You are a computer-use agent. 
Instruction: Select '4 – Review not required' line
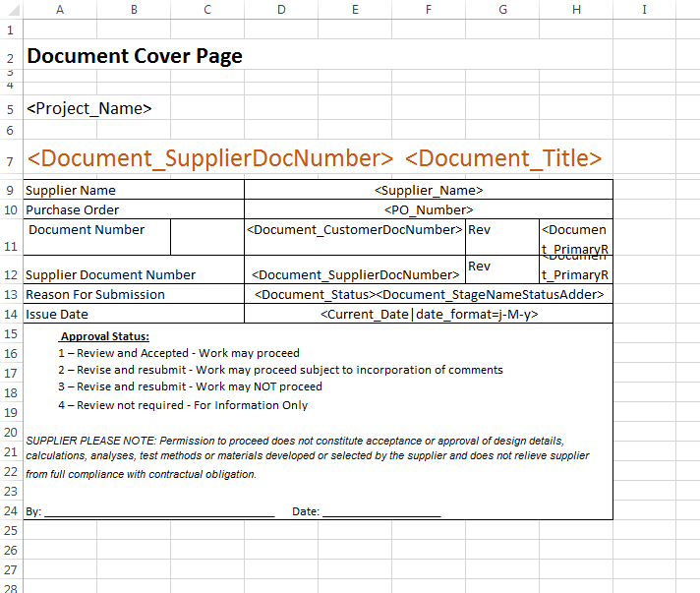[183, 405]
